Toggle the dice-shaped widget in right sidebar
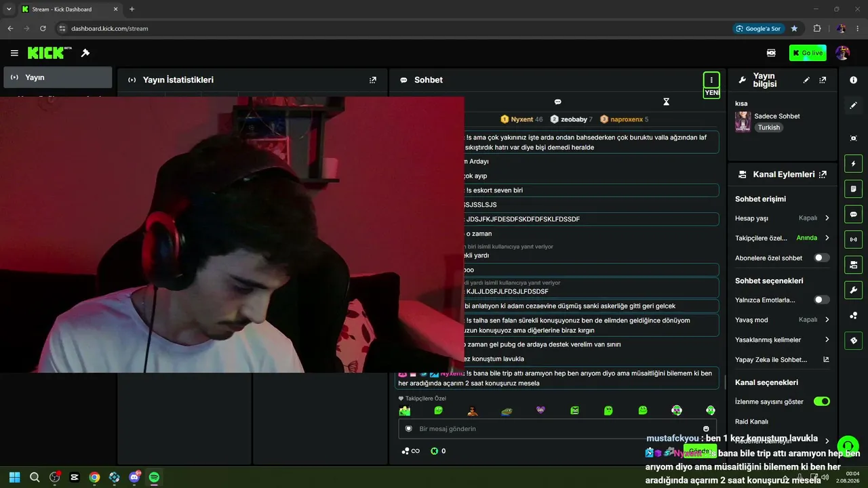This screenshot has width=868, height=488. pyautogui.click(x=853, y=340)
